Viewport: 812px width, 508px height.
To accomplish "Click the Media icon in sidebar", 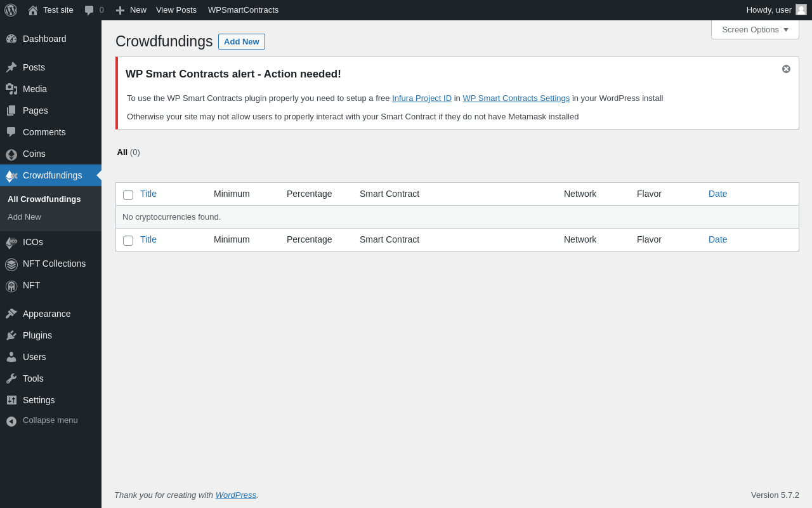I will point(11,89).
